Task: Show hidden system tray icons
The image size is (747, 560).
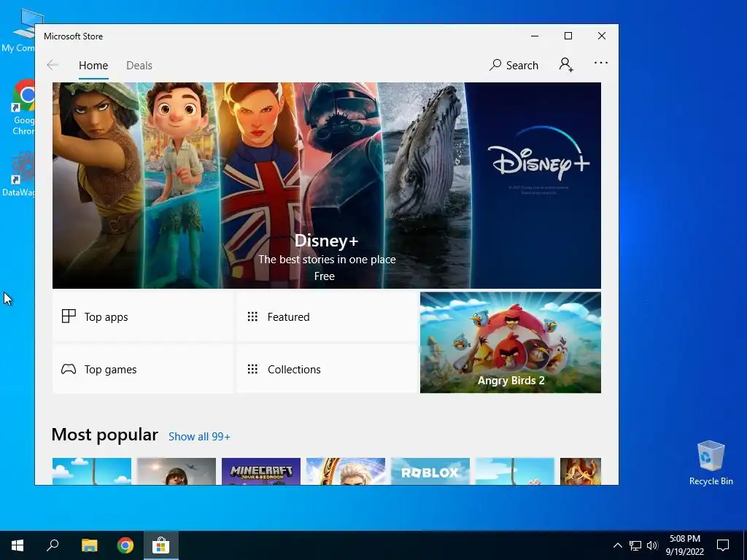Action: 617,545
